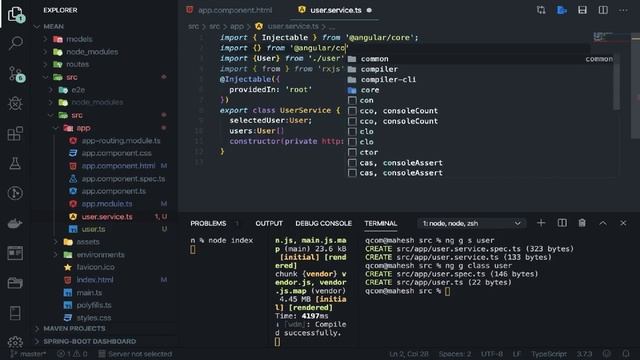Open the Explorer view in activity bar
640x360 pixels.
coord(16,14)
